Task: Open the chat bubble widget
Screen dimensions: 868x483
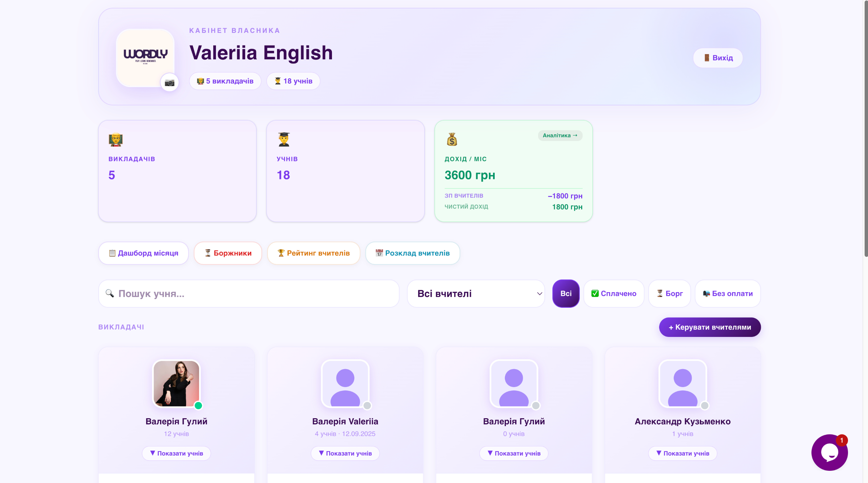Action: pos(829,452)
